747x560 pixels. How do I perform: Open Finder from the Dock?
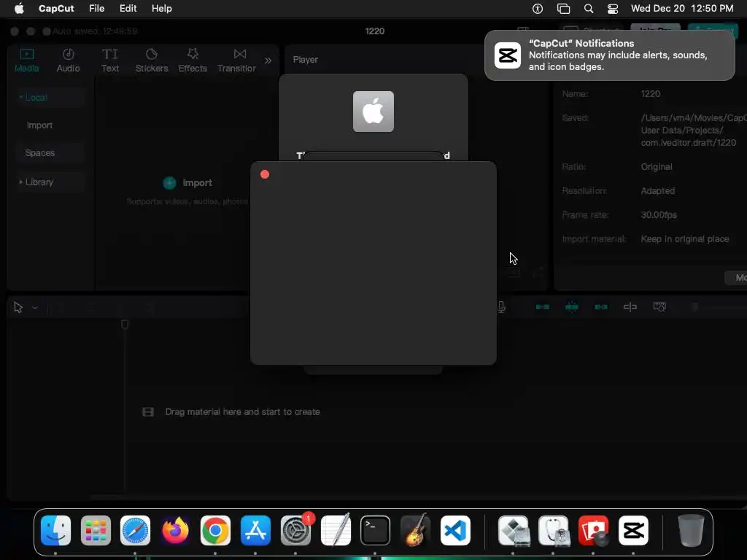tap(55, 530)
